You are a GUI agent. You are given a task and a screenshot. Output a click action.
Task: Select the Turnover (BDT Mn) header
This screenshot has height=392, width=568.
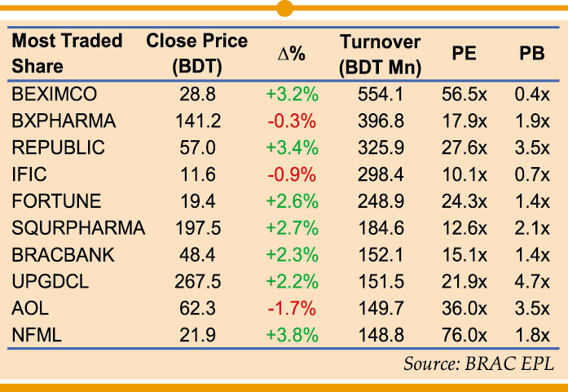(x=380, y=54)
